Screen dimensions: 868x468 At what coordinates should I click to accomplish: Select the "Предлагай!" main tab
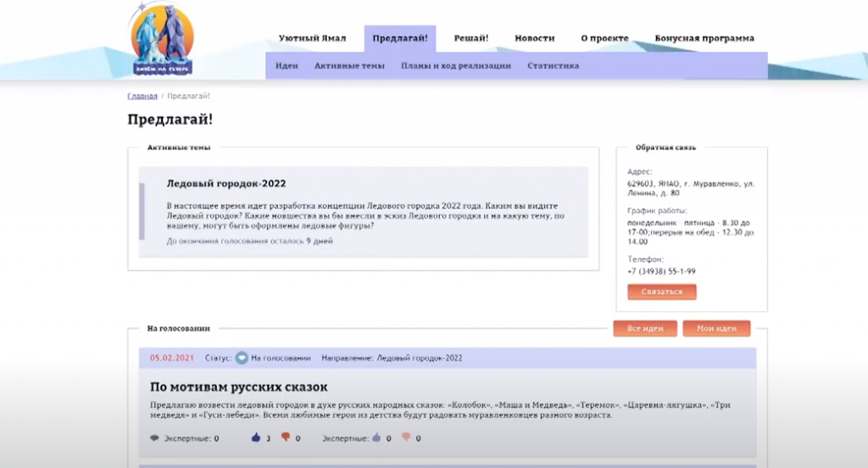coord(399,38)
